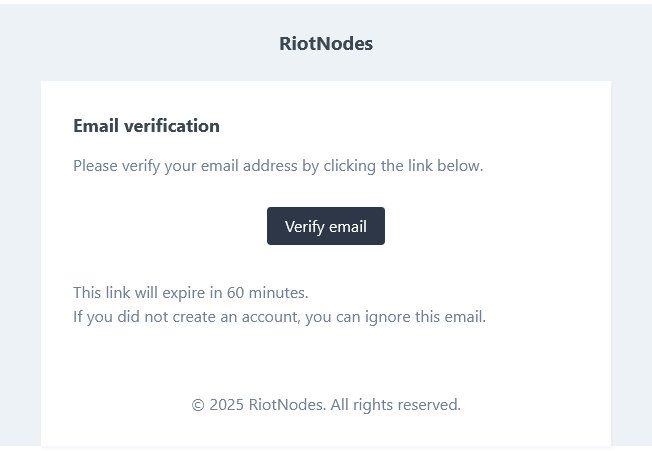Click the © symbol in the footer
Screen dimensions: 652x451
click(x=198, y=405)
